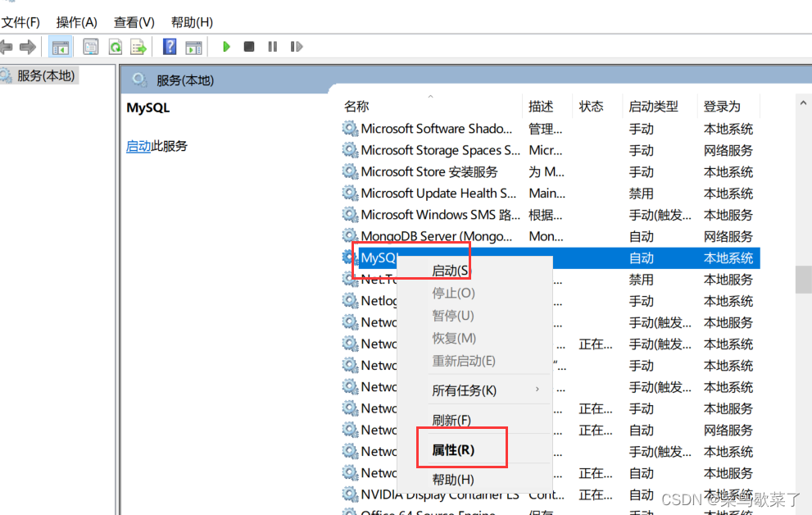Click the Export List toolbar icon

tap(138, 47)
